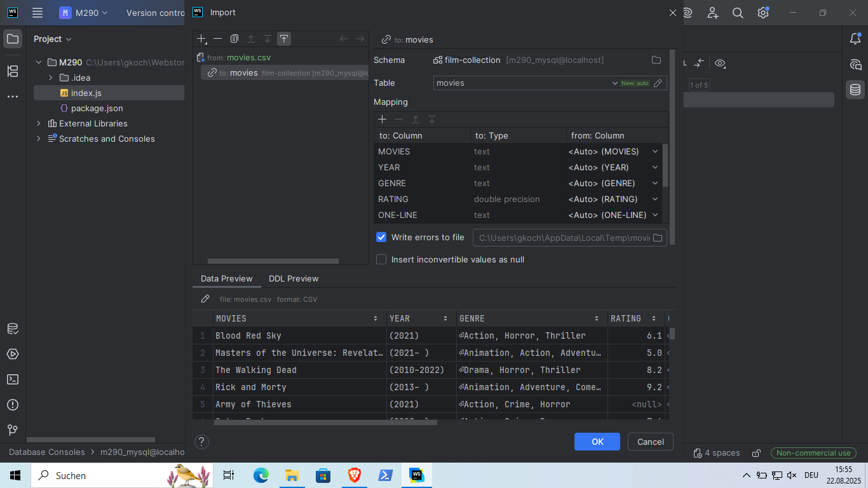Click the Database Consoles breadcrumb in status bar
Viewport: 868px width, 488px height.
[x=47, y=452]
